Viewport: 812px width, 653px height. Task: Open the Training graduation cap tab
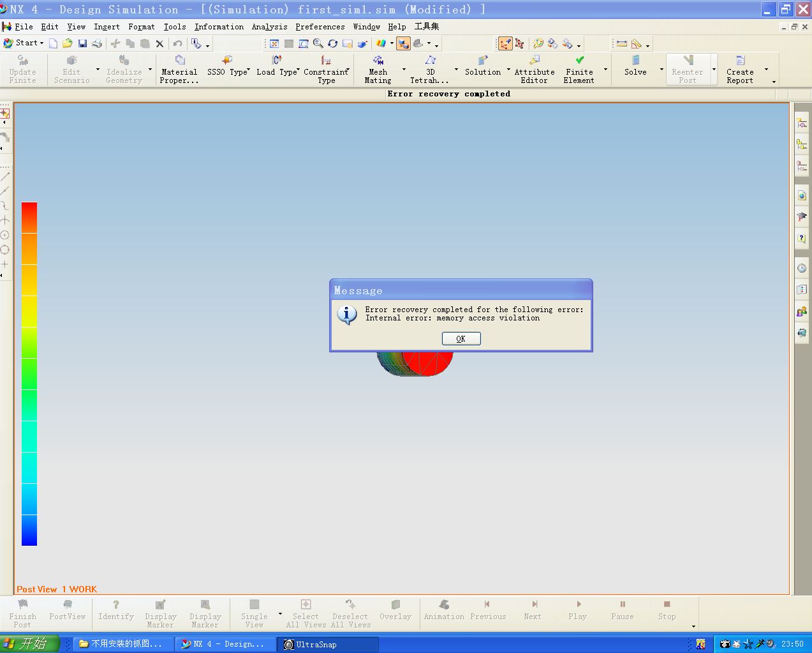click(x=802, y=218)
